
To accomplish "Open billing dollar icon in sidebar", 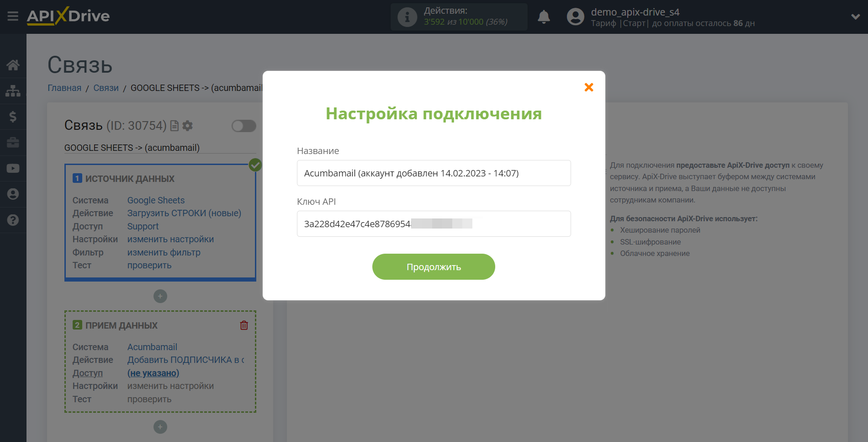I will click(13, 117).
